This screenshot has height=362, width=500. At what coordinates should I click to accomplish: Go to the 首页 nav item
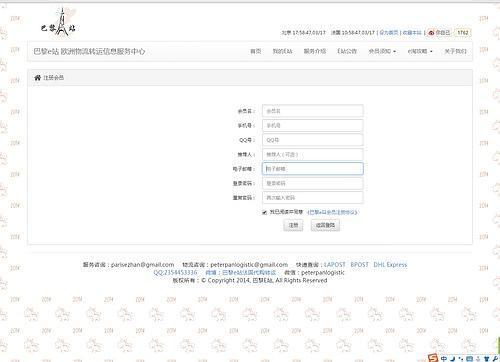pyautogui.click(x=256, y=51)
